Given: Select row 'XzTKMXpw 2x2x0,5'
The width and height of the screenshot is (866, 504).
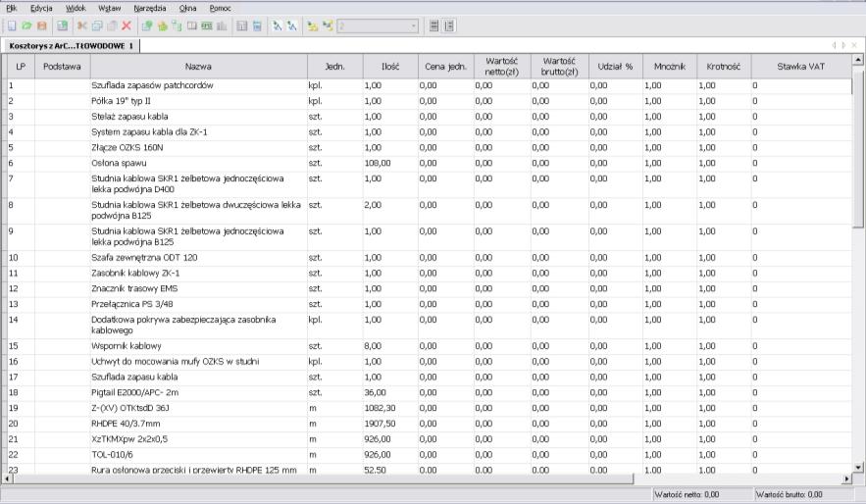Looking at the screenshot, I should (x=430, y=439).
